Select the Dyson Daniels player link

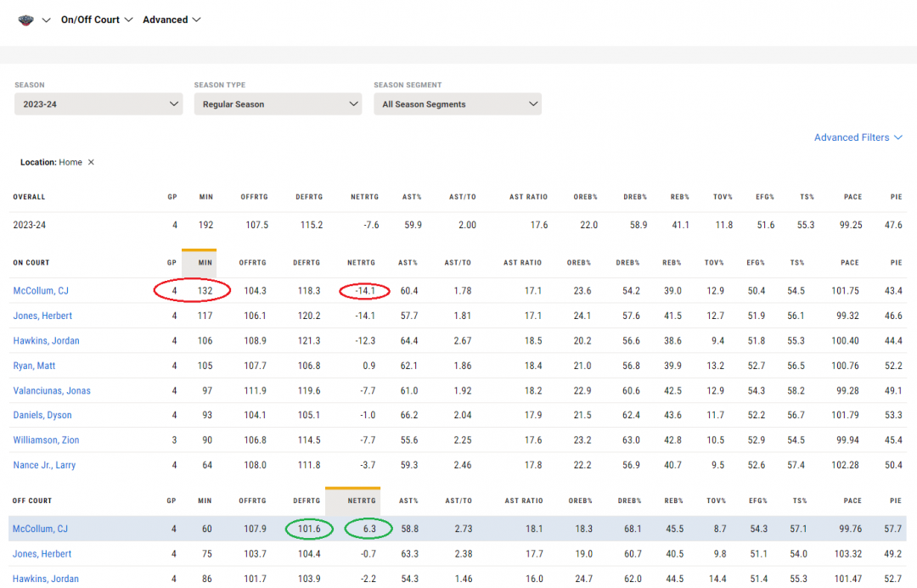click(42, 416)
